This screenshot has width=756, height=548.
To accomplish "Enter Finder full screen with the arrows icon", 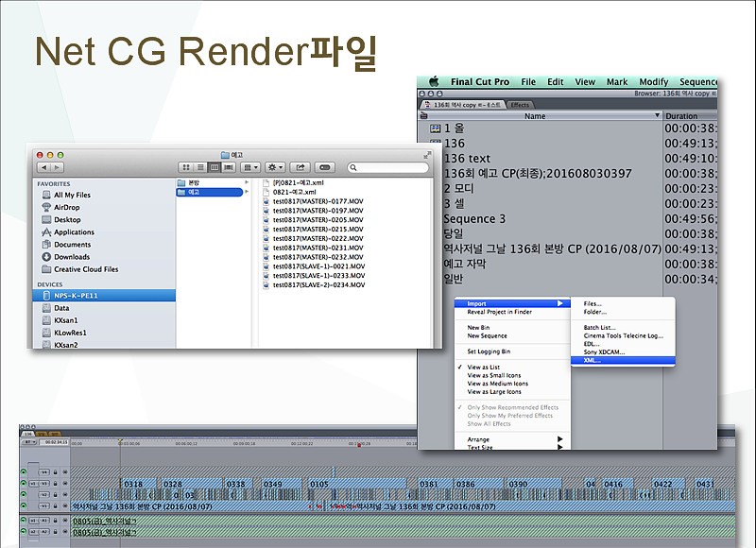I will pos(427,155).
